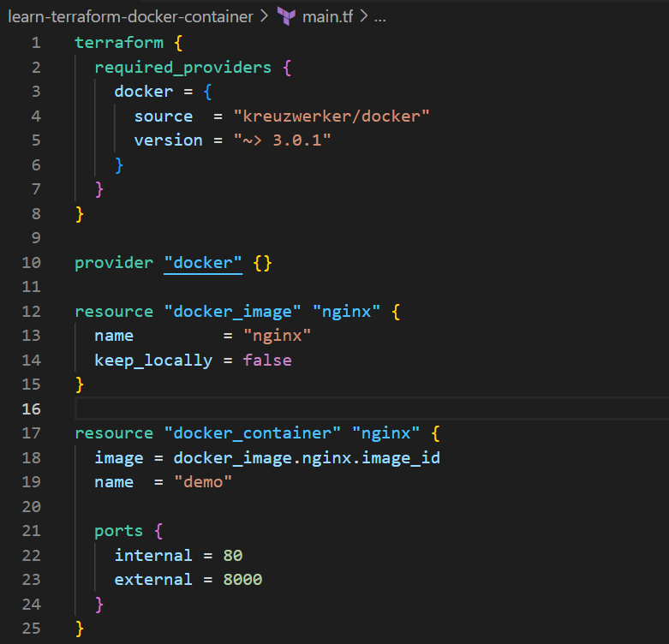Click the "kreuzwerker/docker" source string
The height and width of the screenshot is (644, 669).
pyautogui.click(x=332, y=116)
